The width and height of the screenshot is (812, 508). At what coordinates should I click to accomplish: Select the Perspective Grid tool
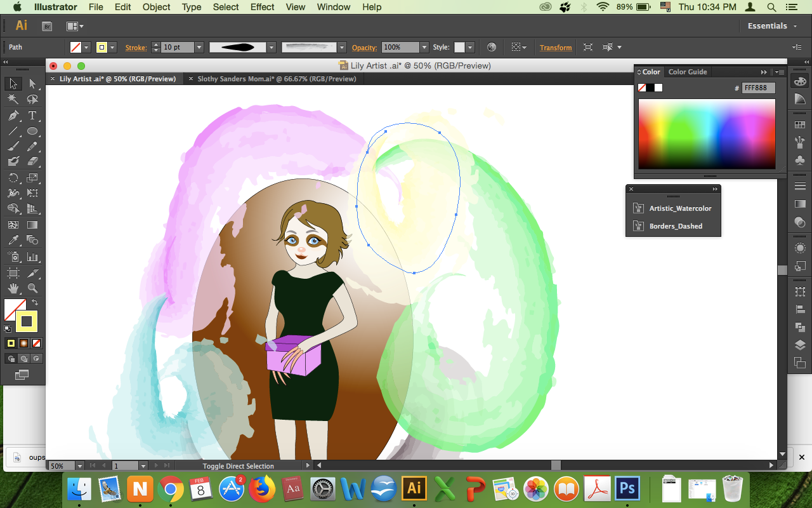coord(32,208)
